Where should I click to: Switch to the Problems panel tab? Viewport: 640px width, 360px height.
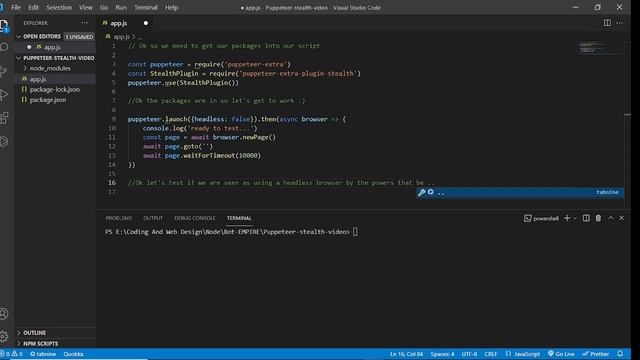119,218
